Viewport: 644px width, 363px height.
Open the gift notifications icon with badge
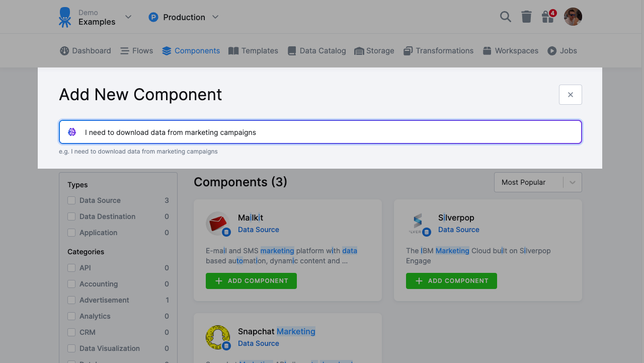pos(547,17)
